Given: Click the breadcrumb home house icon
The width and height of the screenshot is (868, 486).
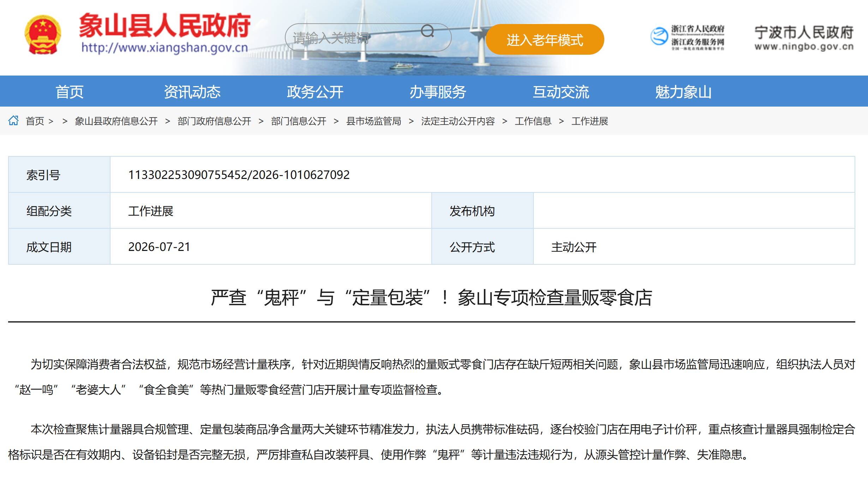Looking at the screenshot, I should pos(13,120).
